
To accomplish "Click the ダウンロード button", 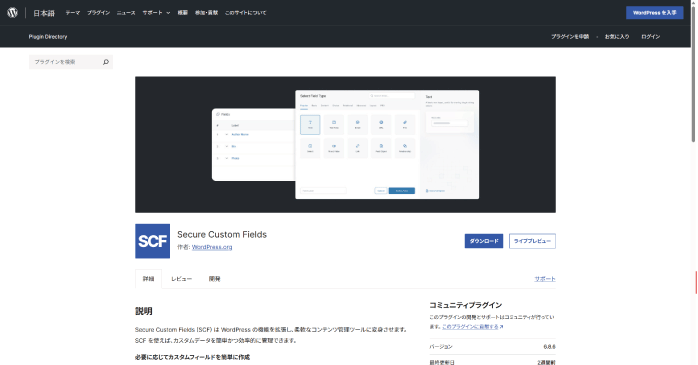I will click(483, 241).
